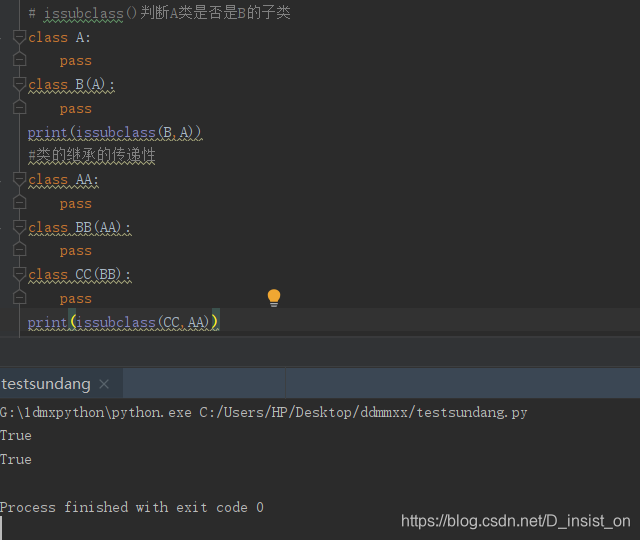The height and width of the screenshot is (540, 640).
Task: Click the class A: declaration text
Action: pos(60,38)
